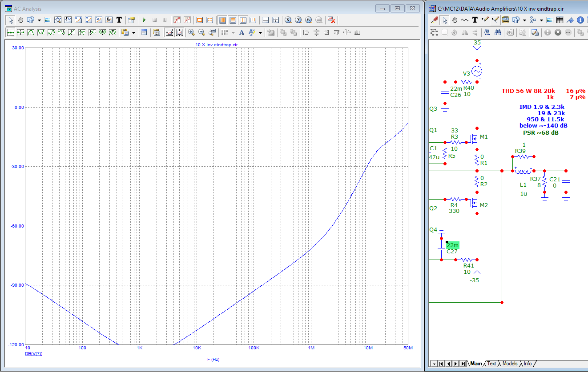
Task: Click the V3 source label in schematic
Action: coord(467,73)
